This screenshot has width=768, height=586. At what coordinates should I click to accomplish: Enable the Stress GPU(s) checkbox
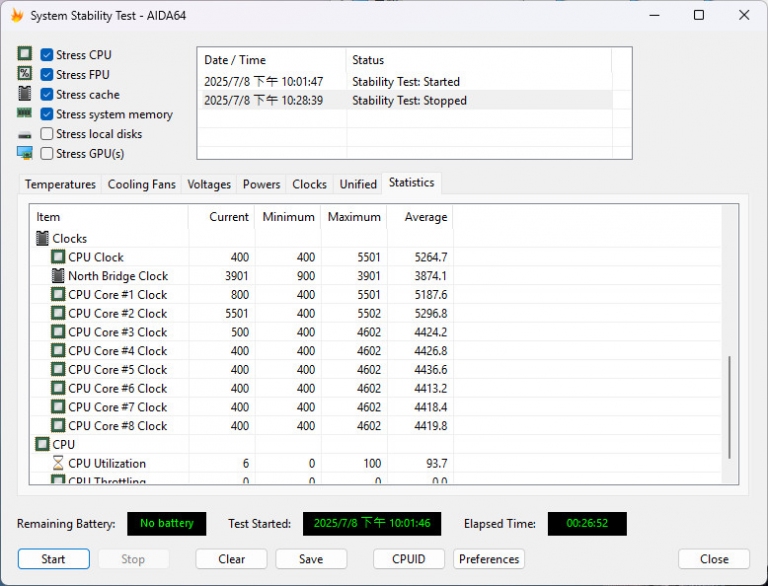click(x=47, y=153)
